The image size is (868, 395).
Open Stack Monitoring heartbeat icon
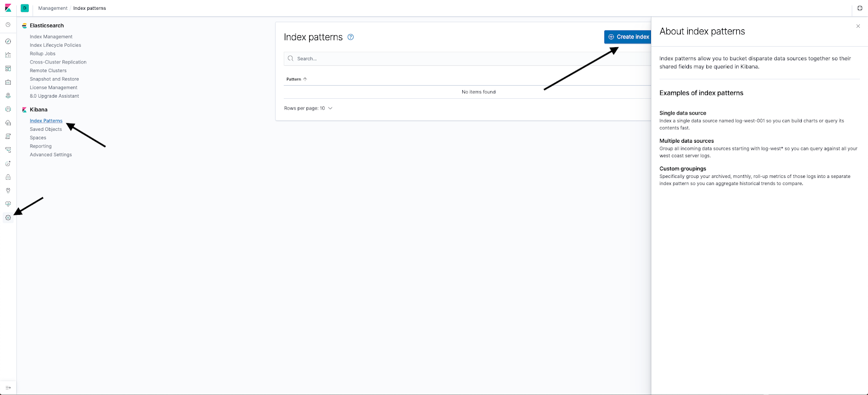[x=8, y=204]
